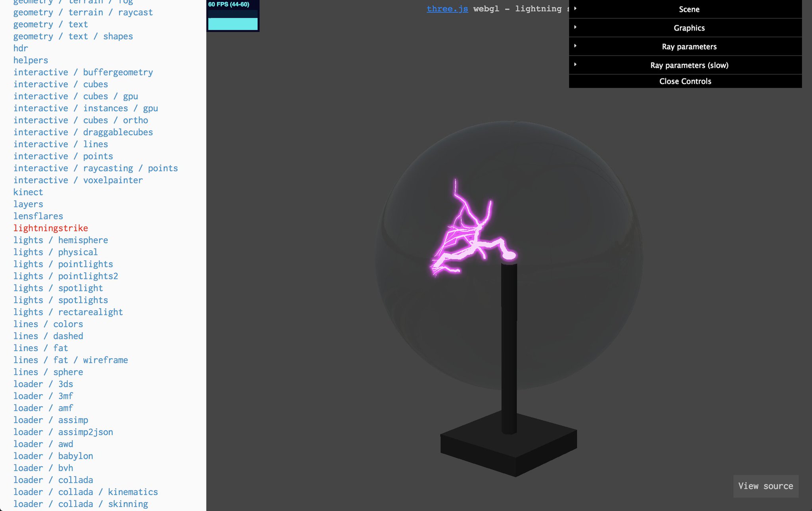
Task: Expand the Graphics controls folder
Action: tap(689, 28)
